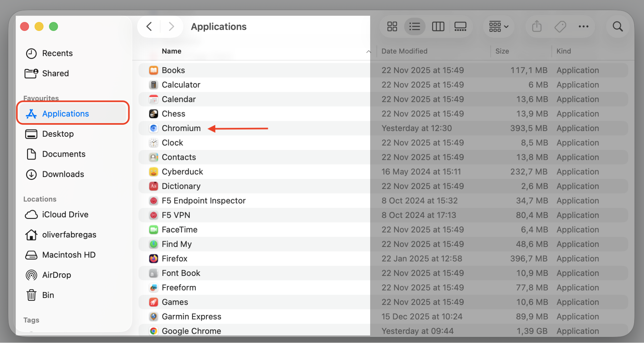Open the Finder search magnifier
The height and width of the screenshot is (343, 644).
click(618, 26)
